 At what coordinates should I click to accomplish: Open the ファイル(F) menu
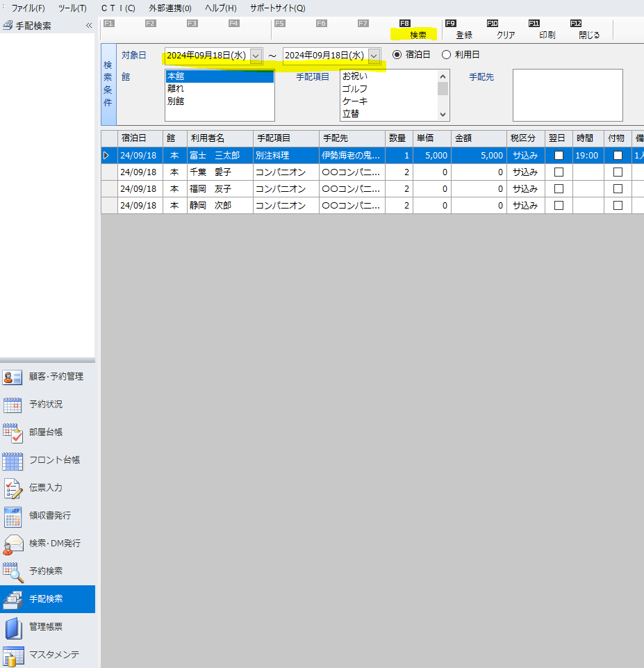point(28,8)
